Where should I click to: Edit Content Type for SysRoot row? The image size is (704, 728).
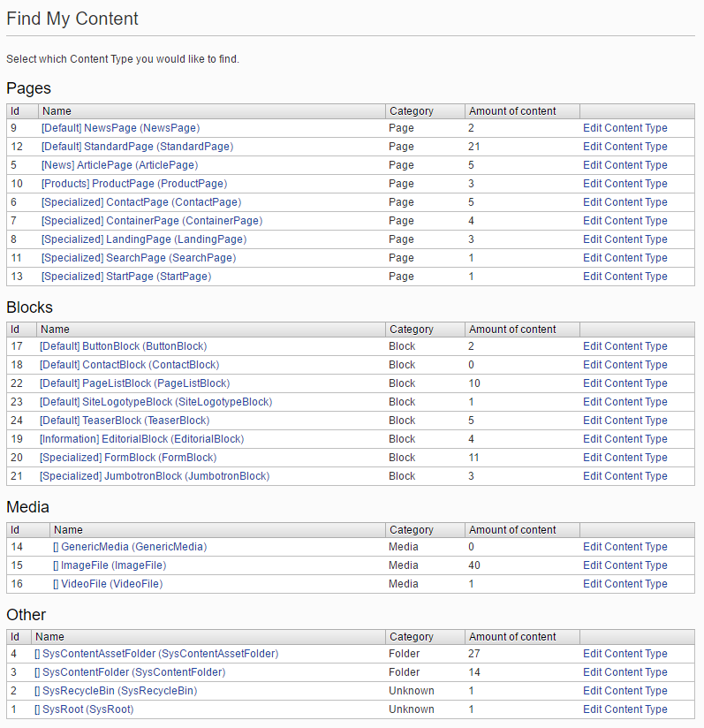tap(625, 709)
